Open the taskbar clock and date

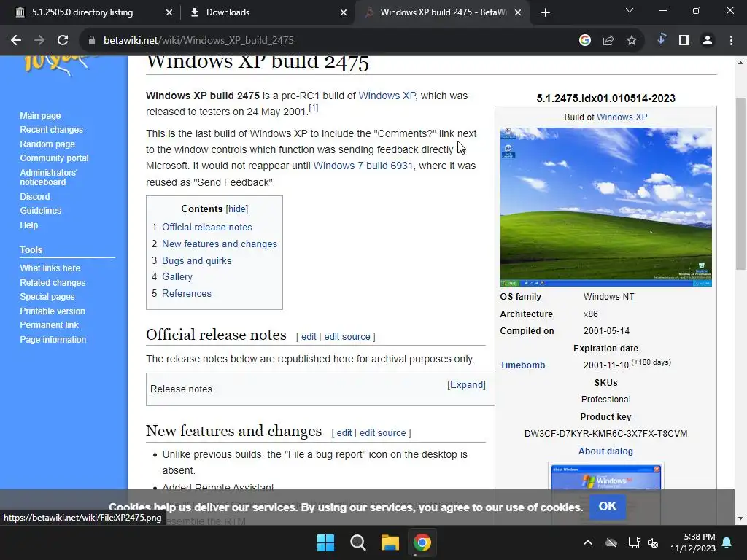click(693, 542)
